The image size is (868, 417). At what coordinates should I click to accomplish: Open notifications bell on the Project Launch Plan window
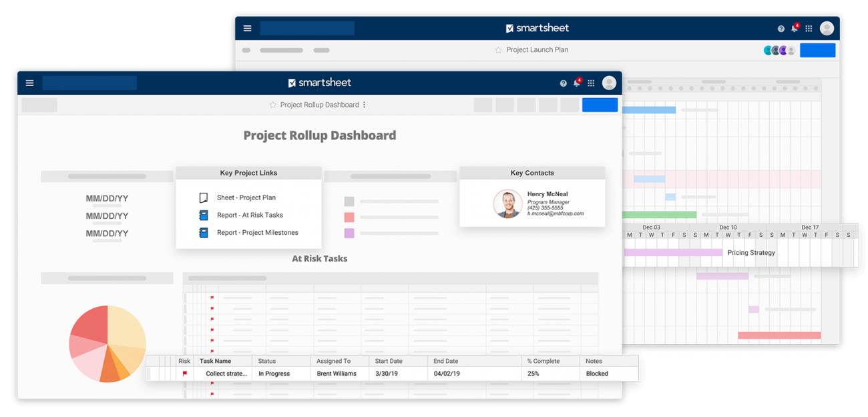795,28
